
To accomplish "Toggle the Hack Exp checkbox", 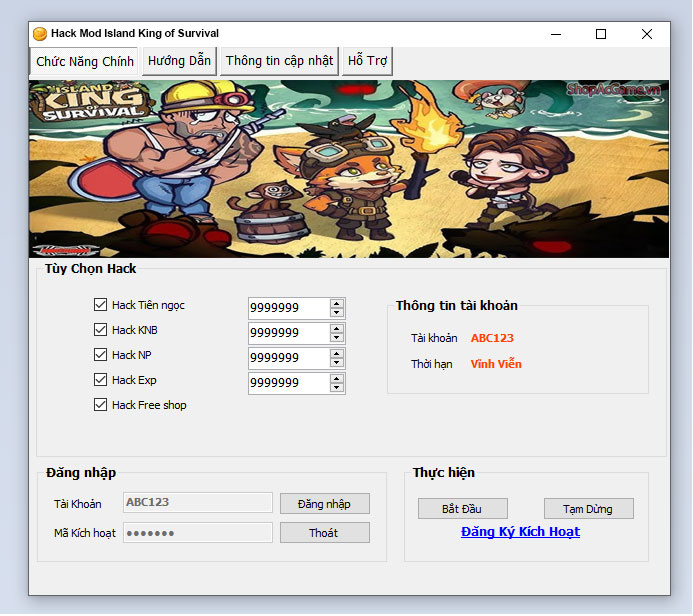I will [100, 380].
